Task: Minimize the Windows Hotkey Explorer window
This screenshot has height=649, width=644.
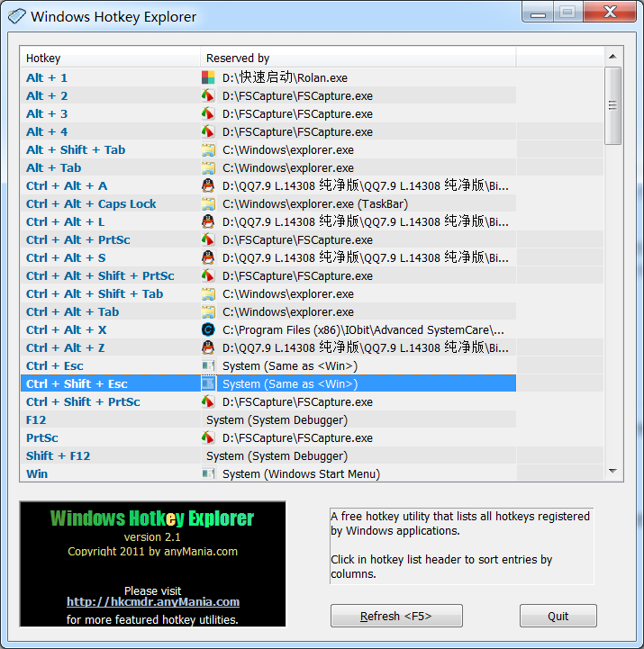Action: pos(538,13)
